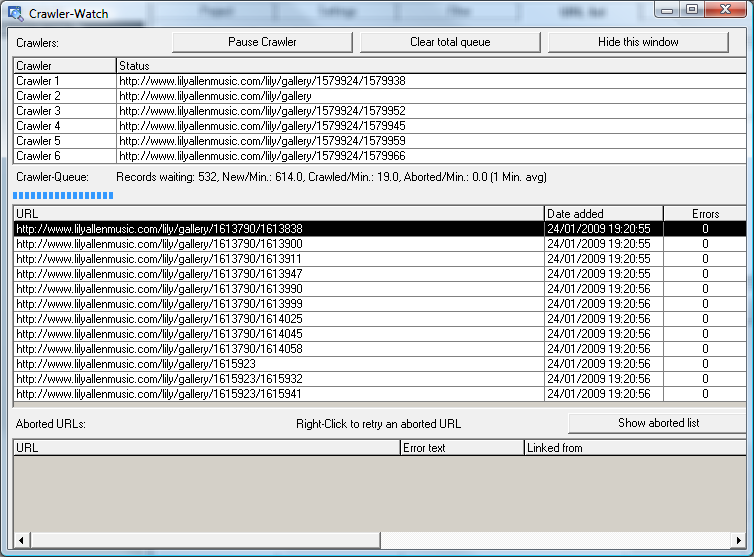This screenshot has width=754, height=557.
Task: Select queue URL ending 1613790/1613947
Action: tap(380, 274)
